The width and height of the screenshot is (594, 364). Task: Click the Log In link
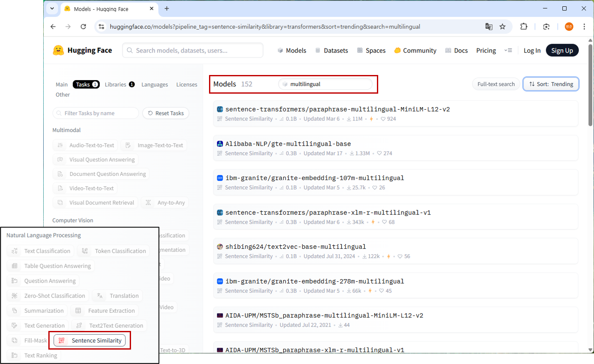point(532,50)
